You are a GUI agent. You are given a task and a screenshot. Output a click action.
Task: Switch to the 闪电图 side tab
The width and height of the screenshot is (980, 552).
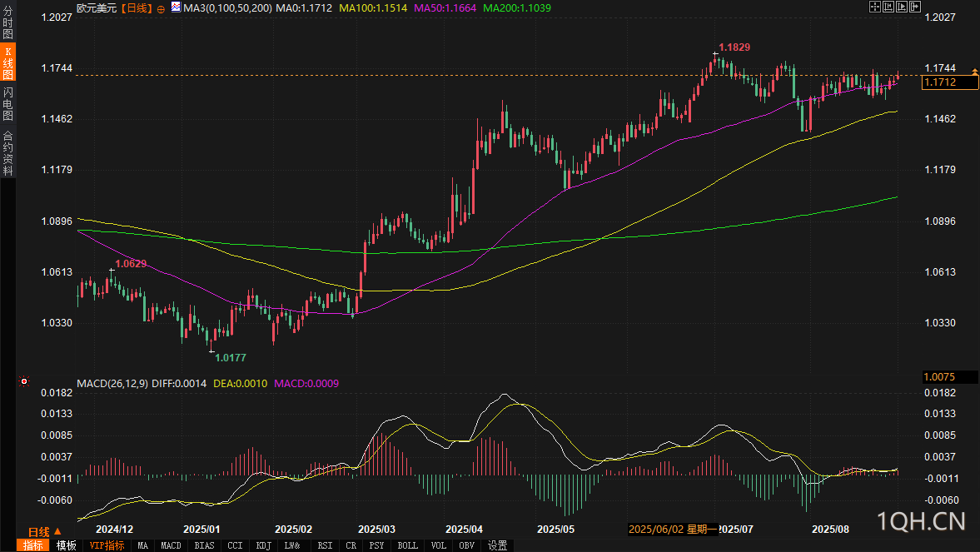click(8, 103)
